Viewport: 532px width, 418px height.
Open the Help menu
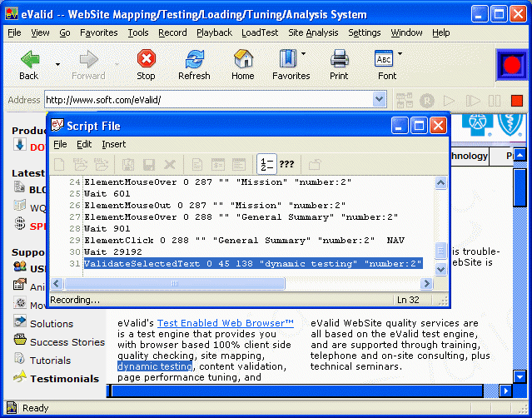point(440,32)
